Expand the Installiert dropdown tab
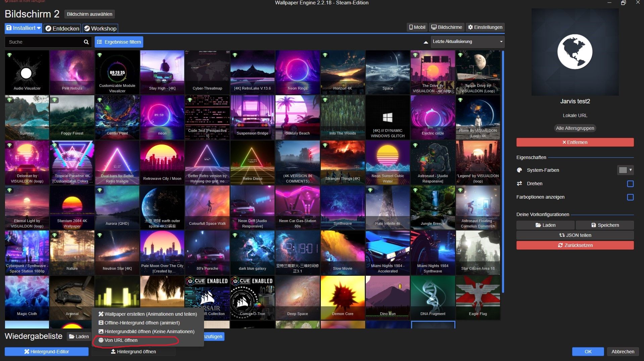 coord(23,28)
